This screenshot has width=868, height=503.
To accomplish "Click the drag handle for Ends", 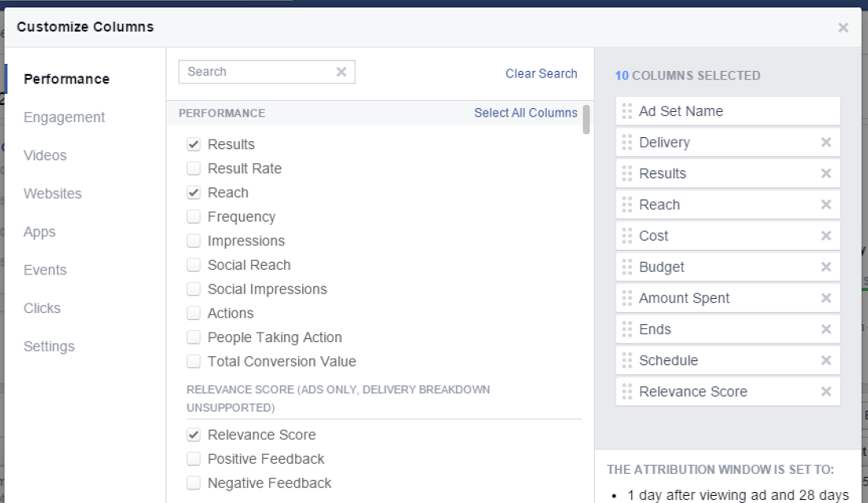I will [x=627, y=330].
